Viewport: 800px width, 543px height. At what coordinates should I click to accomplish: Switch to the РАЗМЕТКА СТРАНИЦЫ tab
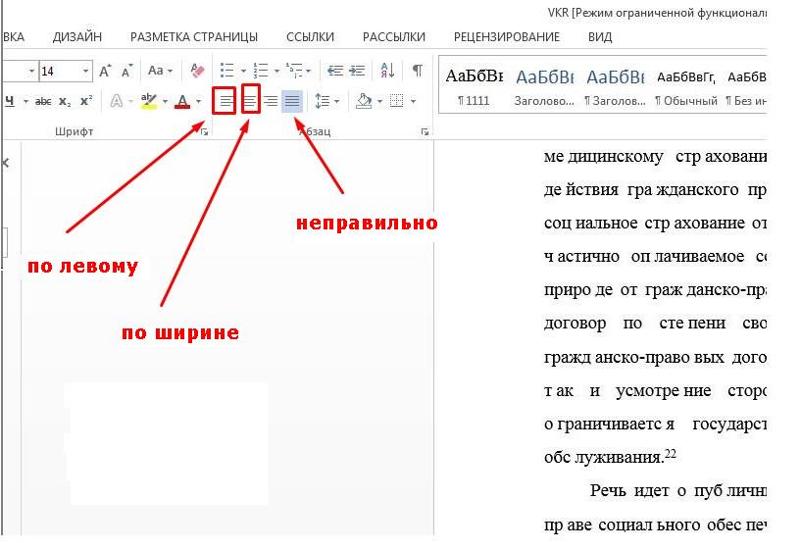[194, 37]
